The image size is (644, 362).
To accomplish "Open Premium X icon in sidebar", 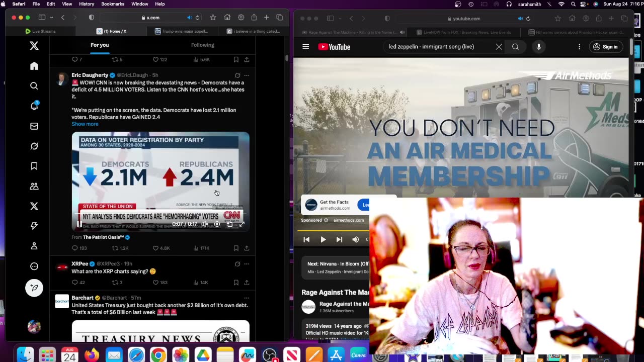I will (34, 206).
